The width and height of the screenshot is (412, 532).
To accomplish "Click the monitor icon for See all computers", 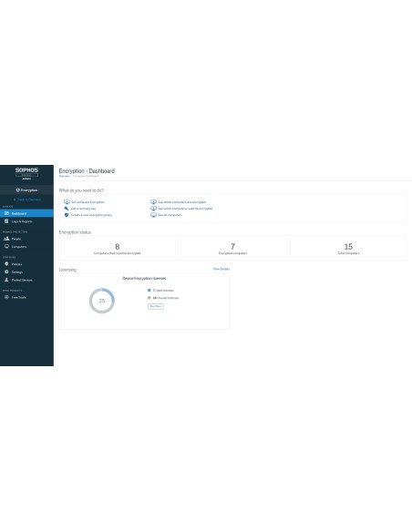I will tap(153, 215).
